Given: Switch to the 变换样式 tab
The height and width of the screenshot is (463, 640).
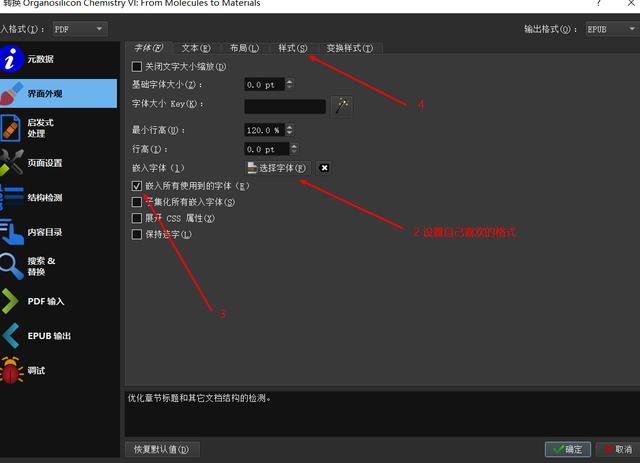Looking at the screenshot, I should click(349, 48).
